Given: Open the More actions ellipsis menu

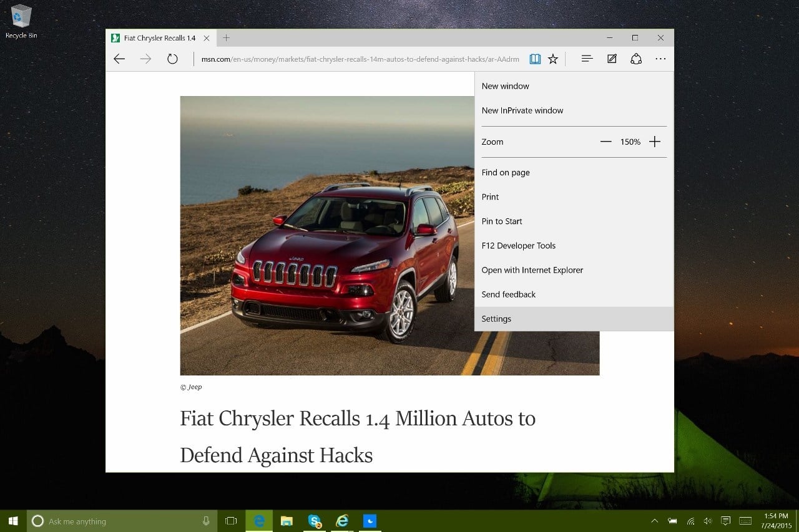Looking at the screenshot, I should point(660,58).
